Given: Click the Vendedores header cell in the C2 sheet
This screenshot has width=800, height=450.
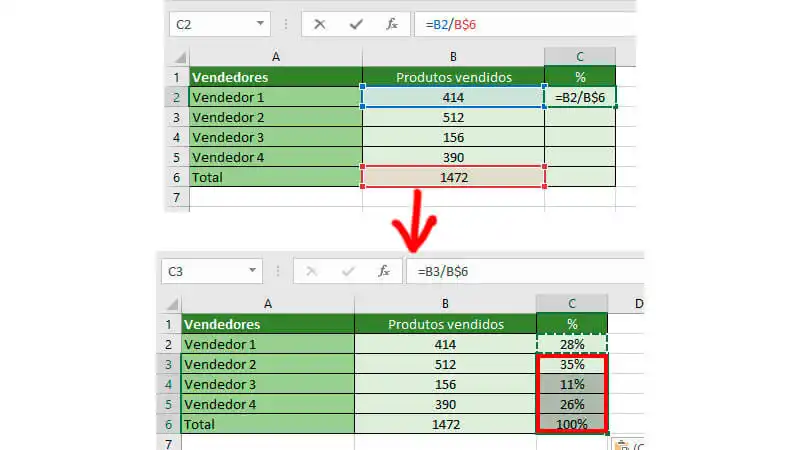Looking at the screenshot, I should point(276,77).
